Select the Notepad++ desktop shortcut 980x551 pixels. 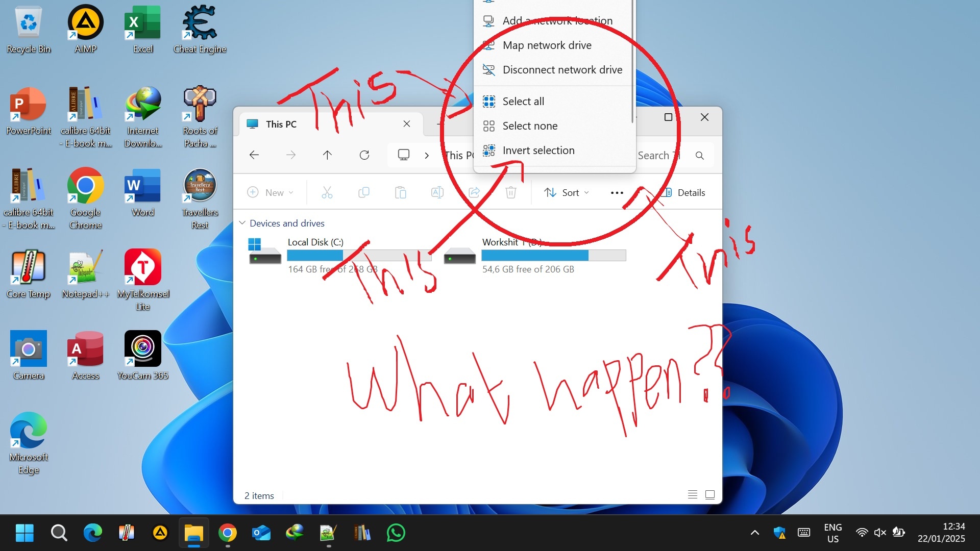(86, 274)
